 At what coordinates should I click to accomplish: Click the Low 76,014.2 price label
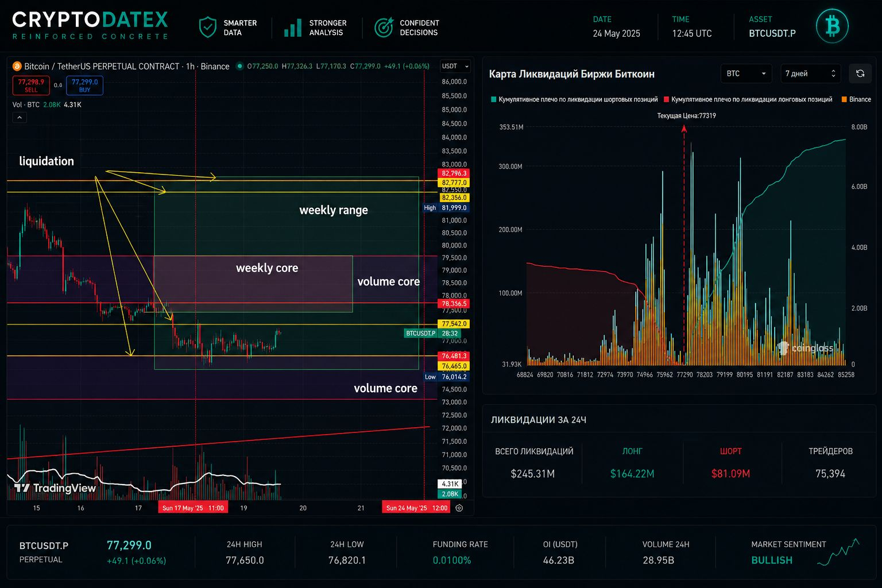pyautogui.click(x=446, y=377)
